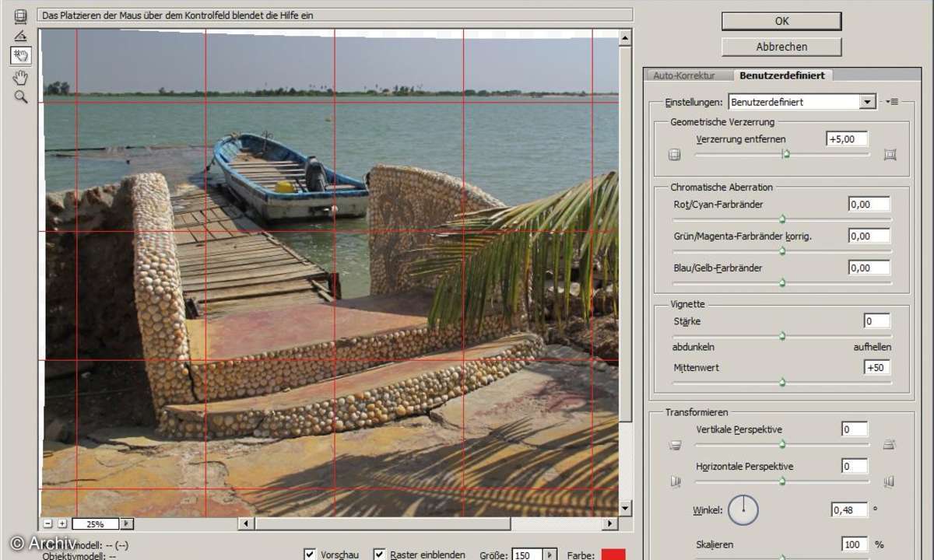Switch to the Benutzerdefiniert tab
Screen dimensions: 934x560
click(x=783, y=75)
